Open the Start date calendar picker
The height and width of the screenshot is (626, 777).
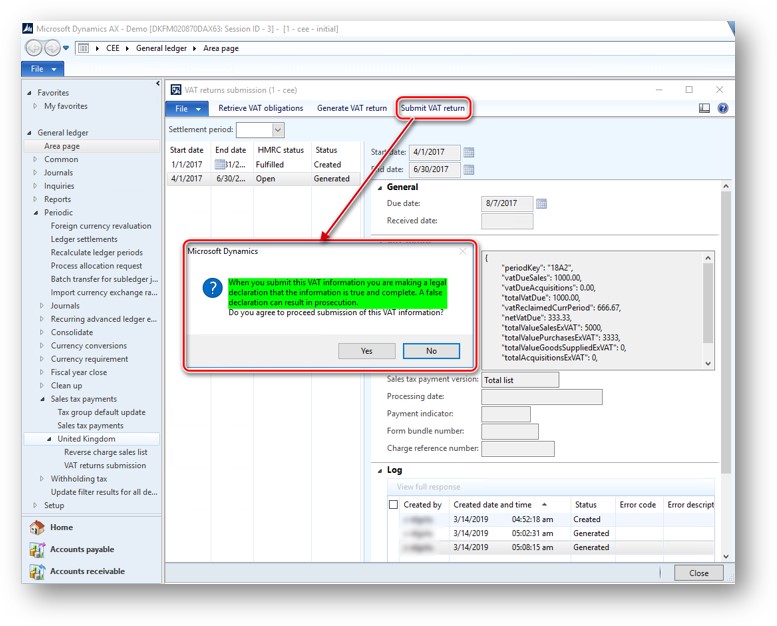click(469, 152)
